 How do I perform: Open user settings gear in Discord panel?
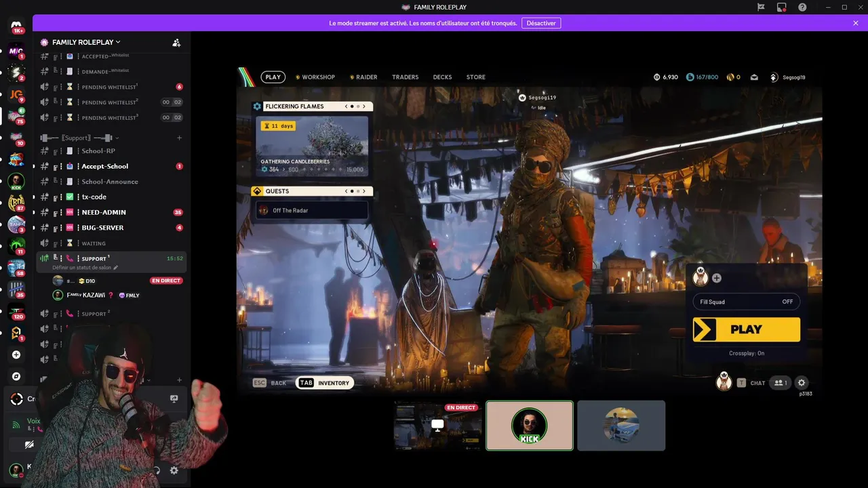click(x=174, y=470)
